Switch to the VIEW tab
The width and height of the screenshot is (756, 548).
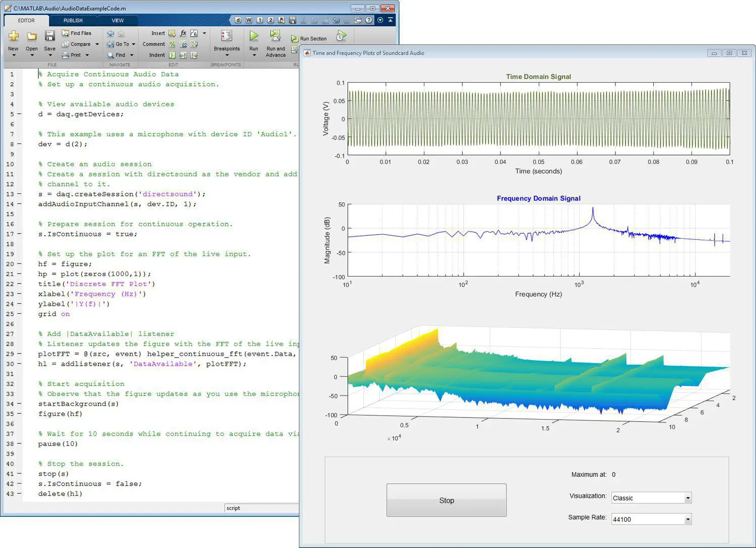click(x=117, y=21)
